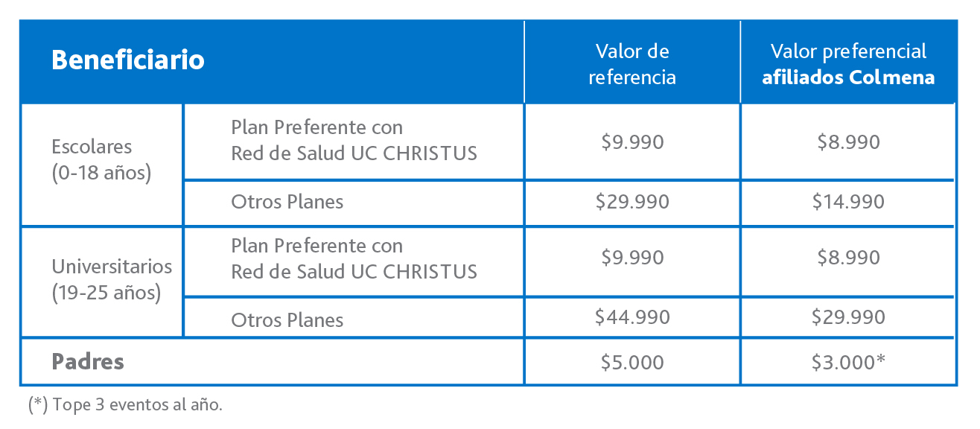
Task: Click the $8.990 Colmena value for Escolares
Action: pos(848,142)
